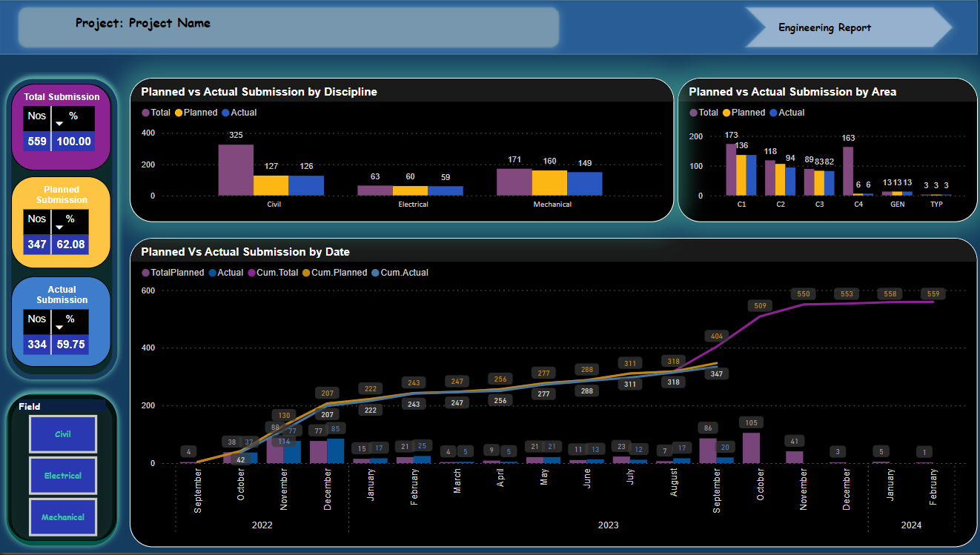Click the Nos column header in Total Submission
Viewport: 980px width, 555px height.
pos(37,116)
